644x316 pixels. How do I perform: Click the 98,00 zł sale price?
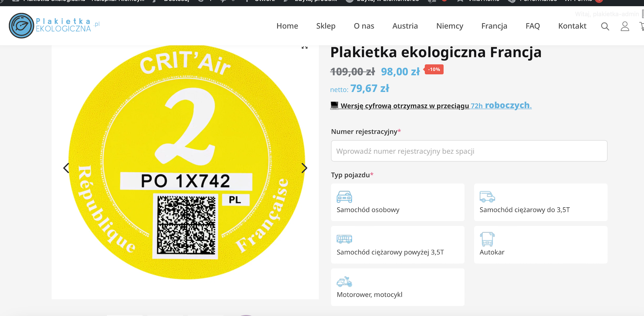click(400, 72)
